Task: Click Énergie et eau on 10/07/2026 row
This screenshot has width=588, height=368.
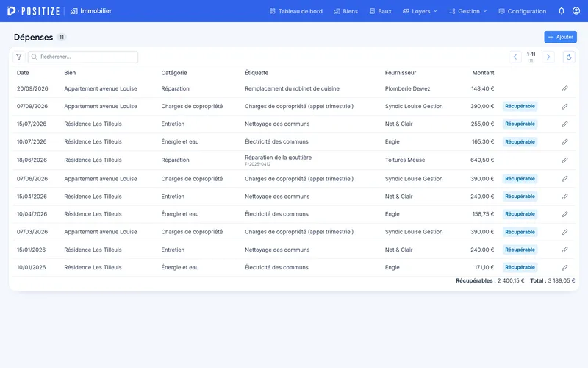Action: tap(179, 141)
